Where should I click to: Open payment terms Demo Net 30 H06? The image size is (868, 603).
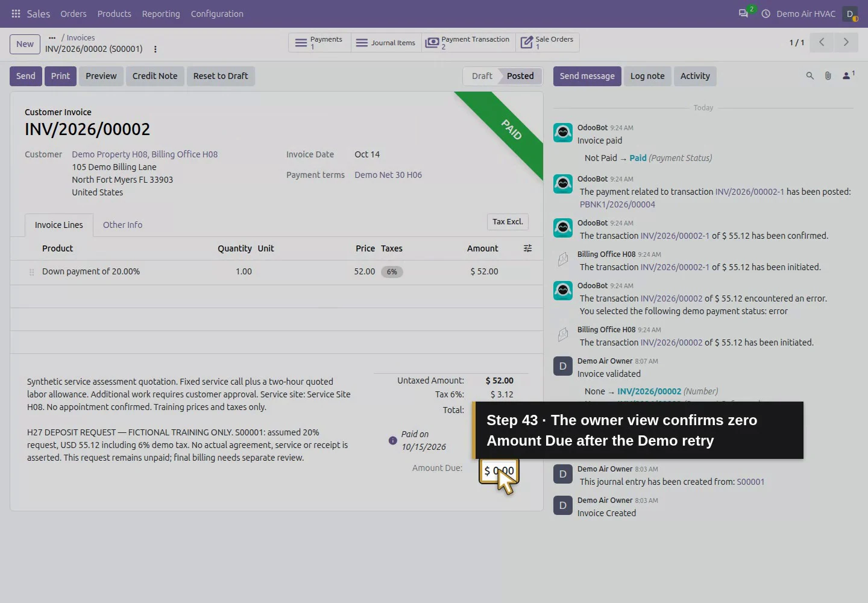(388, 175)
